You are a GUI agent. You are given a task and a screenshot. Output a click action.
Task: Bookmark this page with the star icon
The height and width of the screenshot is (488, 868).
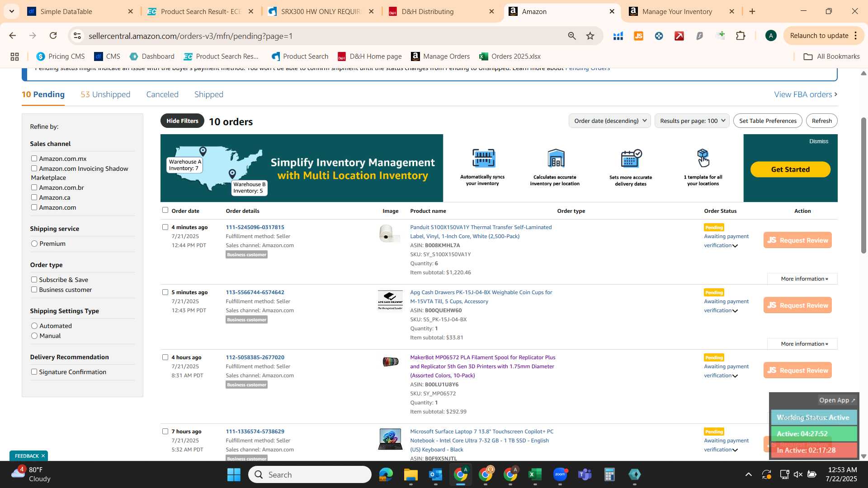(x=590, y=36)
